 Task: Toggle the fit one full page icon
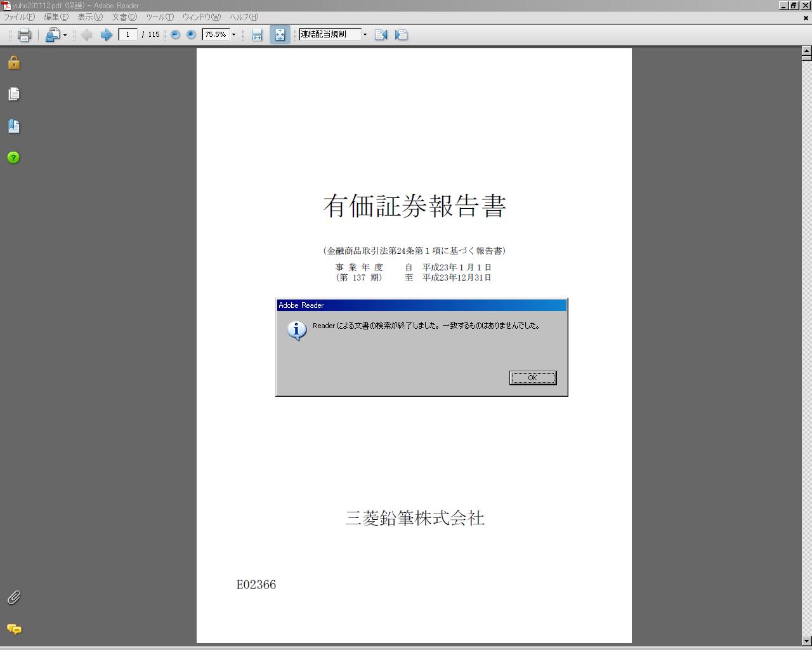(280, 35)
